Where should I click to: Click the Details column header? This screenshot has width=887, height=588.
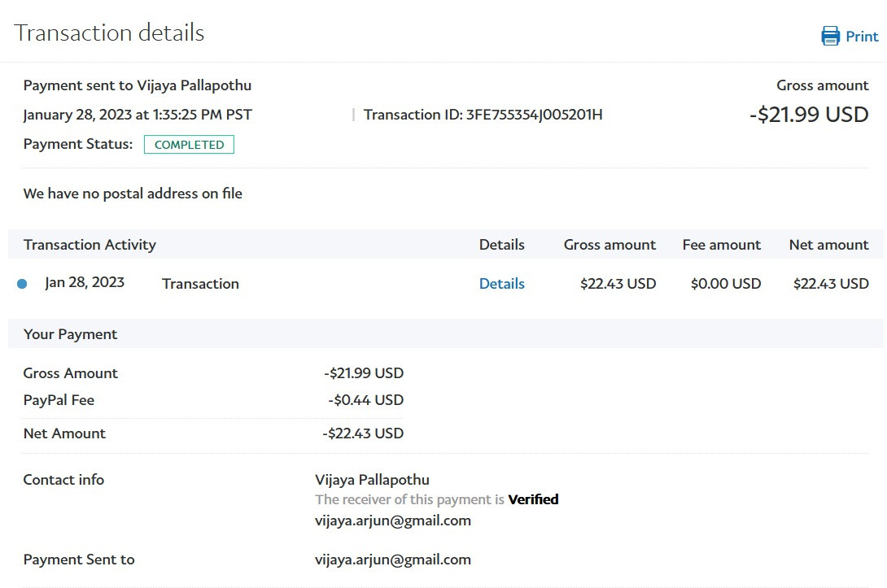[501, 245]
